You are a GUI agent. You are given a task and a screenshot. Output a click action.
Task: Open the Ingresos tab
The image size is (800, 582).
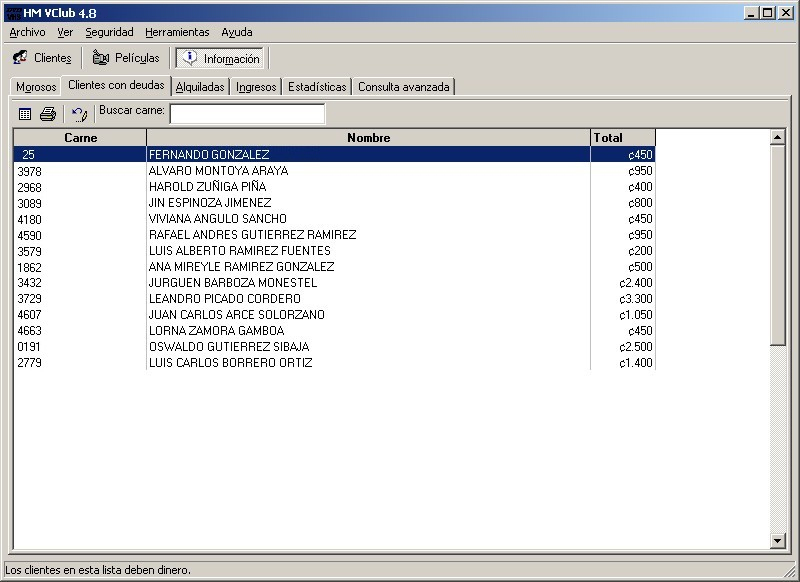pyautogui.click(x=256, y=87)
